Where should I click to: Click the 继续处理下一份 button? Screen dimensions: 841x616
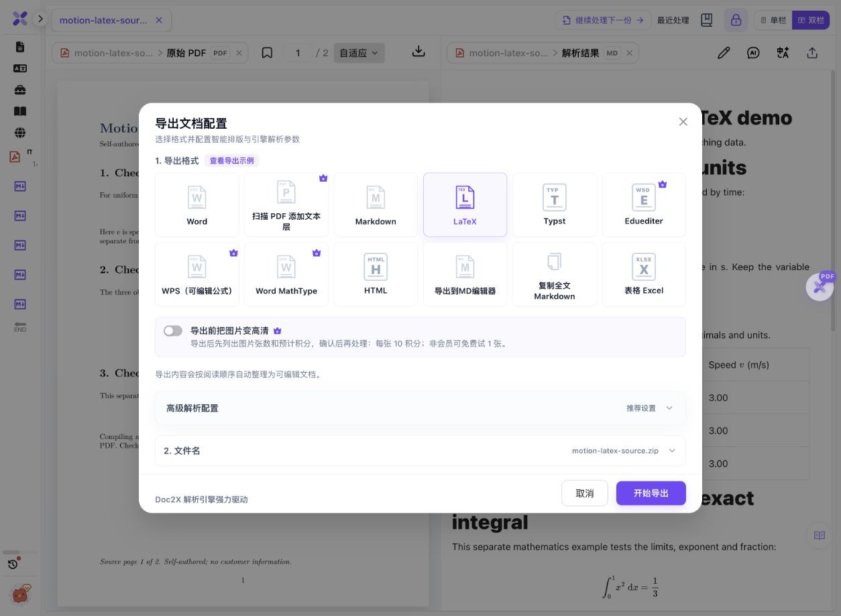[x=603, y=20]
